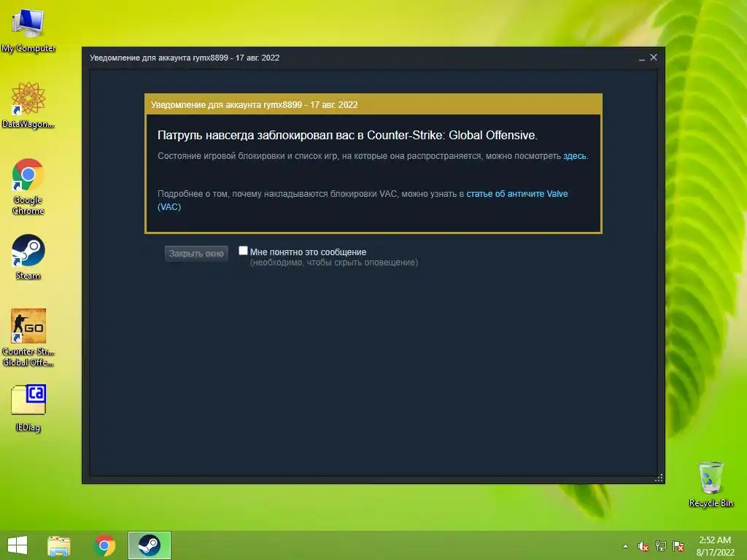This screenshot has height=560, width=747.
Task: Open the taskbar clock and date
Action: (715, 546)
